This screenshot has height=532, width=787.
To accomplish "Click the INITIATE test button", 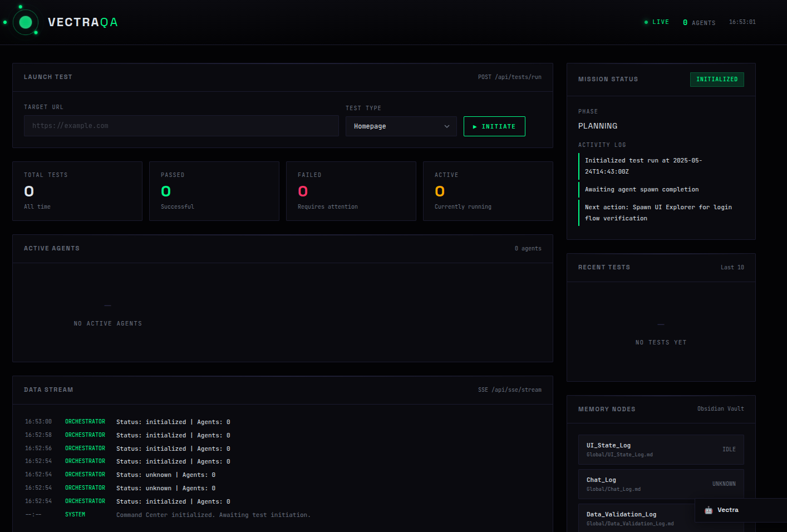I will pos(494,126).
